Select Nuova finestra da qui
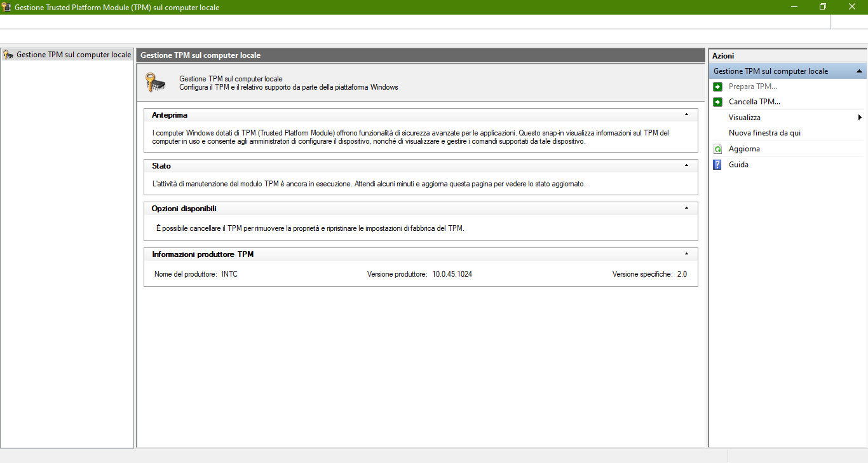868x463 pixels. tap(764, 133)
